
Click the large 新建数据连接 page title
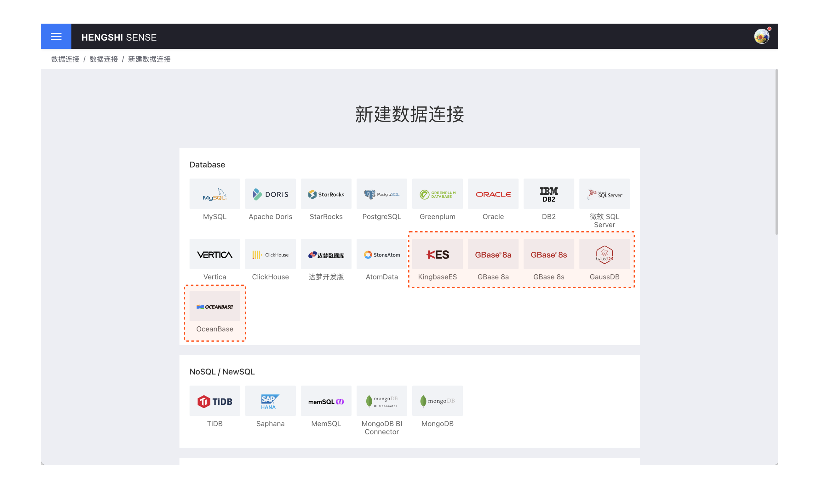(409, 114)
